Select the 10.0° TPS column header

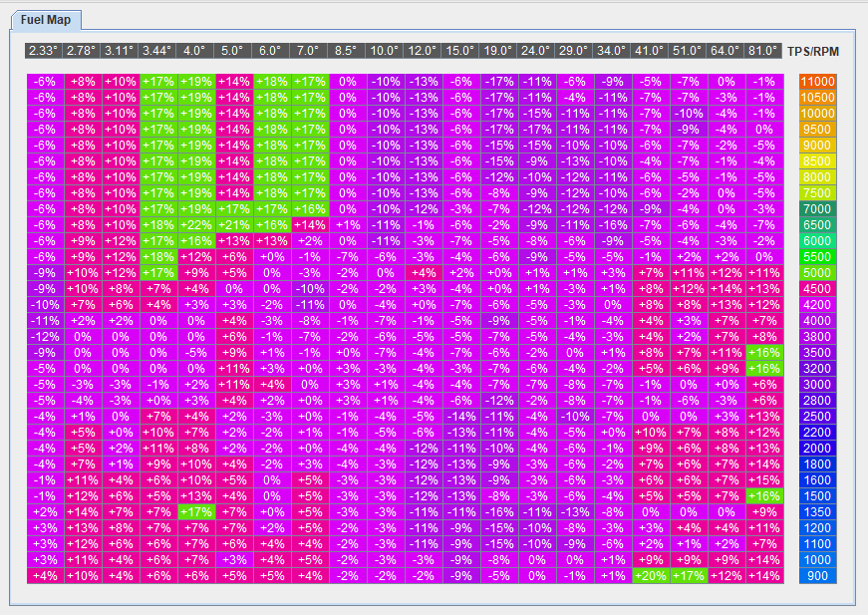(385, 51)
